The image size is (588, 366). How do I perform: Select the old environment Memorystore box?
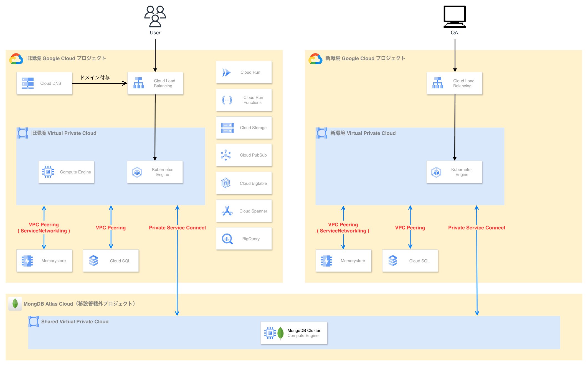[x=44, y=261]
